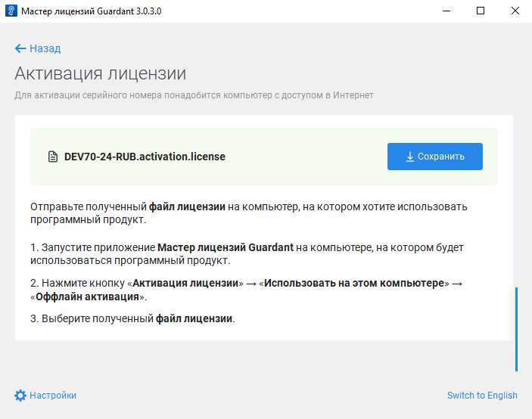Select the DEV70-24-RUB.activation.license file name
This screenshot has width=532, height=419.
(145, 157)
